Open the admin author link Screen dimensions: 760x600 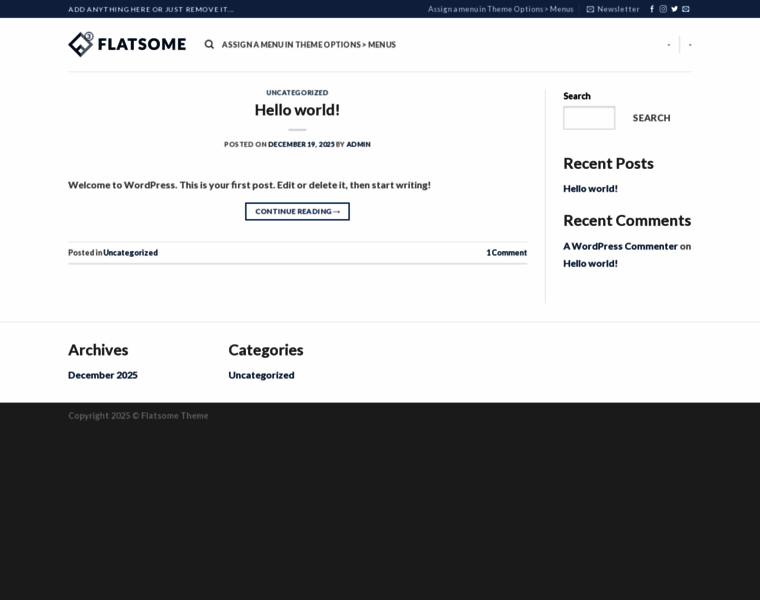click(358, 144)
